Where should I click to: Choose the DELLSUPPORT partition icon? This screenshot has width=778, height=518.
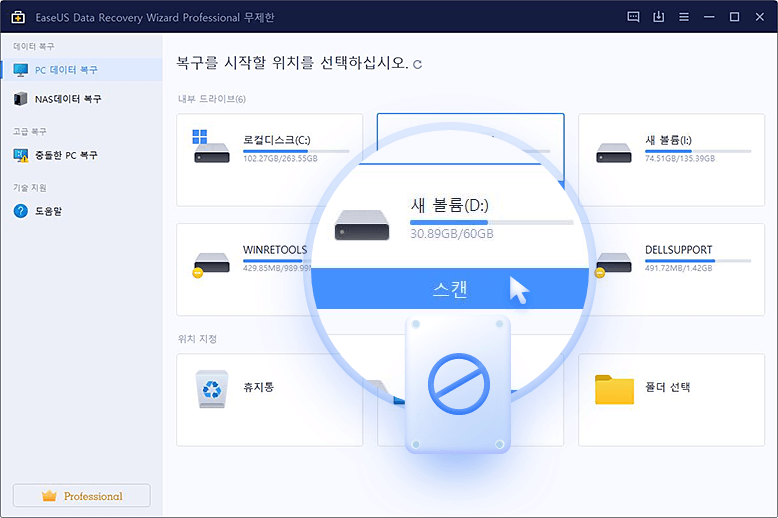(x=612, y=263)
